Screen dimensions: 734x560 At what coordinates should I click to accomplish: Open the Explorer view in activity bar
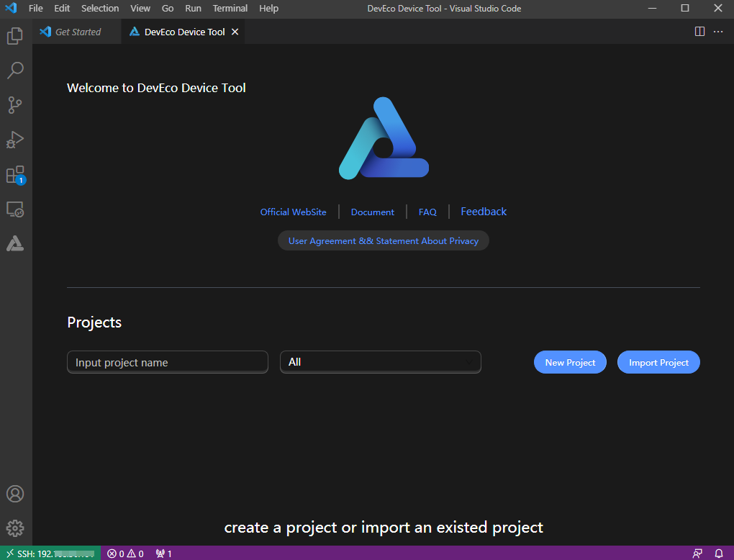(x=15, y=36)
